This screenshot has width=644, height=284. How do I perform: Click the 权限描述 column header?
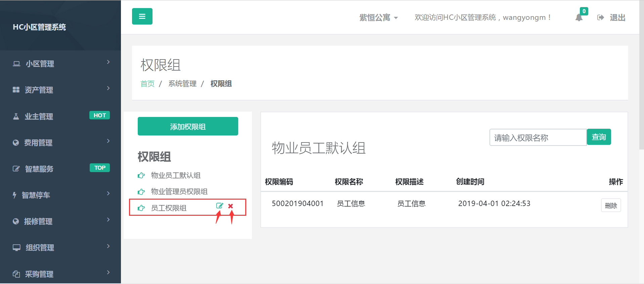pyautogui.click(x=409, y=182)
